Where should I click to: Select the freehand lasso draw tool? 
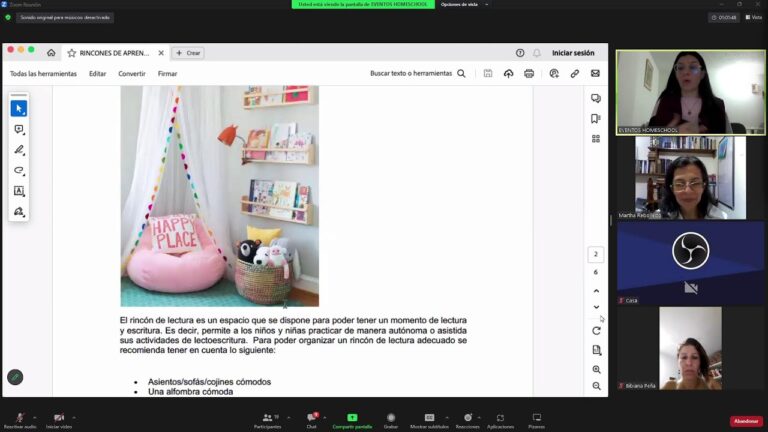(x=19, y=170)
